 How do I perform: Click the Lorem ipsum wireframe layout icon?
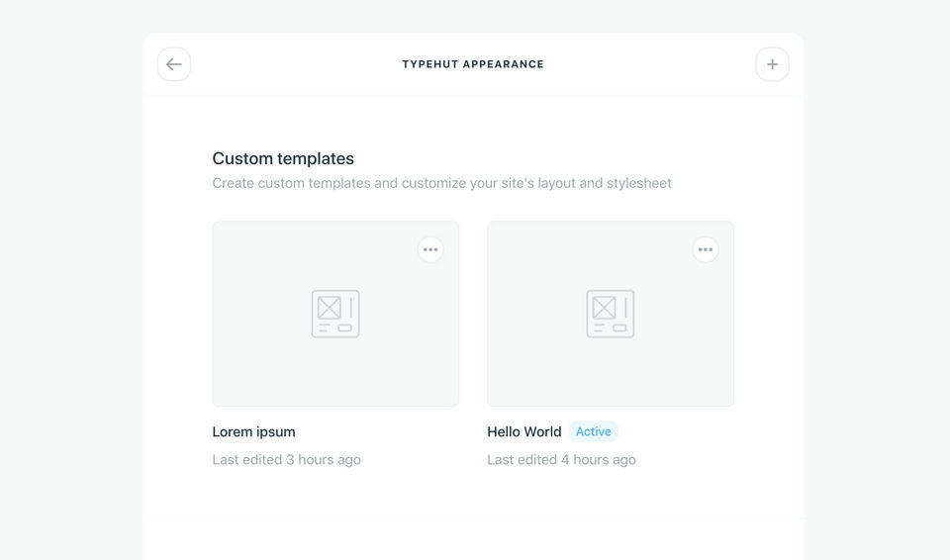[335, 314]
